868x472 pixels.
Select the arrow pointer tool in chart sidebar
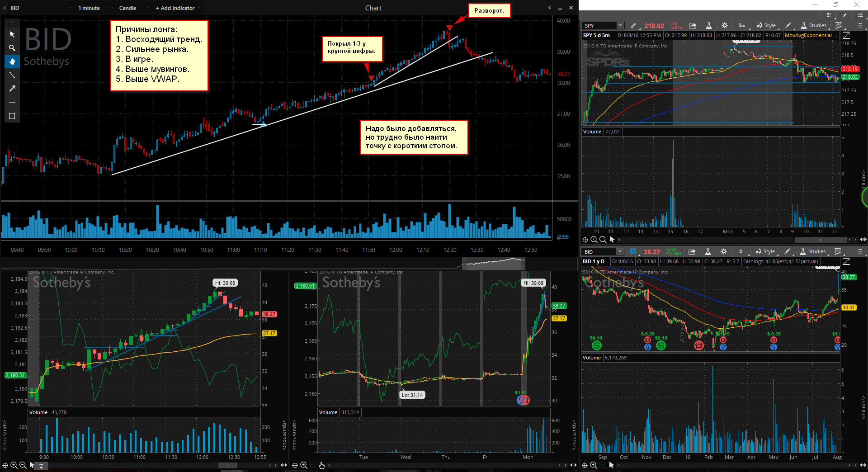coord(12,34)
